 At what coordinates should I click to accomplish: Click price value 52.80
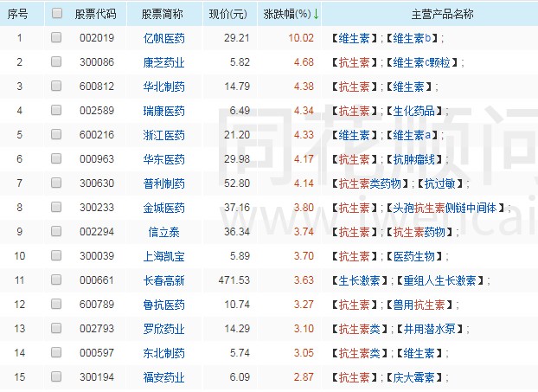pos(237,183)
